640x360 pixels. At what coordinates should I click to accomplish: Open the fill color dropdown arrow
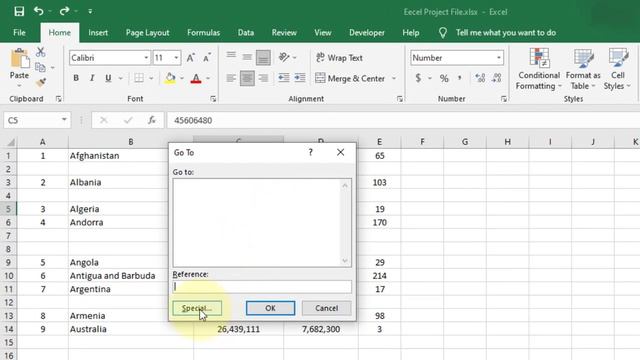click(x=182, y=78)
